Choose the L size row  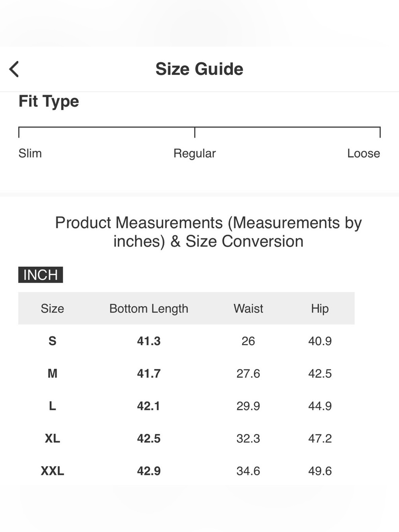(x=186, y=406)
